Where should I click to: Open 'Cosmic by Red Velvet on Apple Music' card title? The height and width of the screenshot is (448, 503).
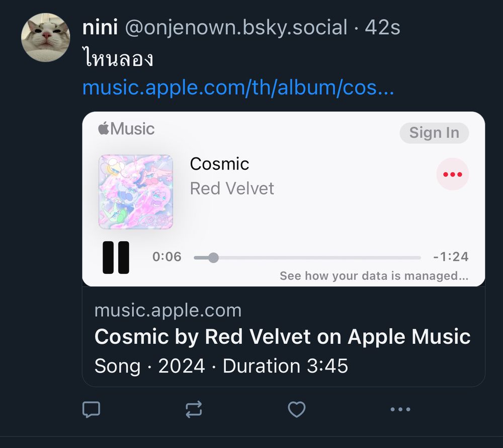pos(282,337)
